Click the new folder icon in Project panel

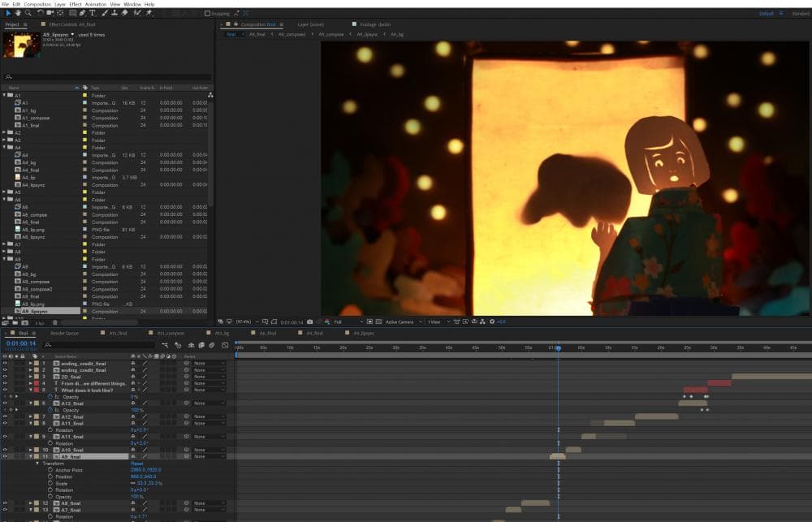[15, 323]
